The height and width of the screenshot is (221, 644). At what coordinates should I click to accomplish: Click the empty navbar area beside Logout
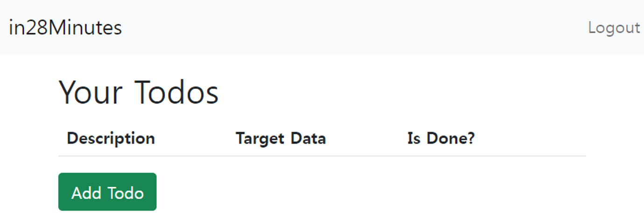355,28
